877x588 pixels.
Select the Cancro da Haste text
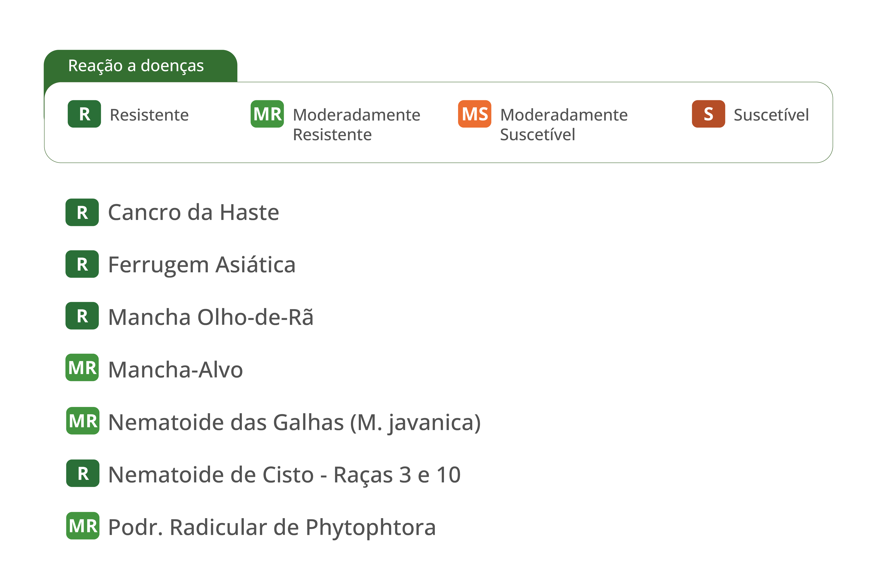[194, 212]
